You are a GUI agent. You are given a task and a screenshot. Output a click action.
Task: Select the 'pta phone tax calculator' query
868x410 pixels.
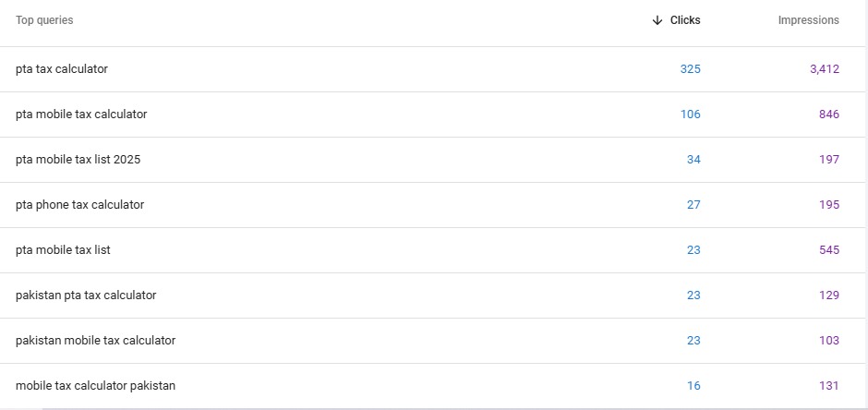(x=80, y=205)
